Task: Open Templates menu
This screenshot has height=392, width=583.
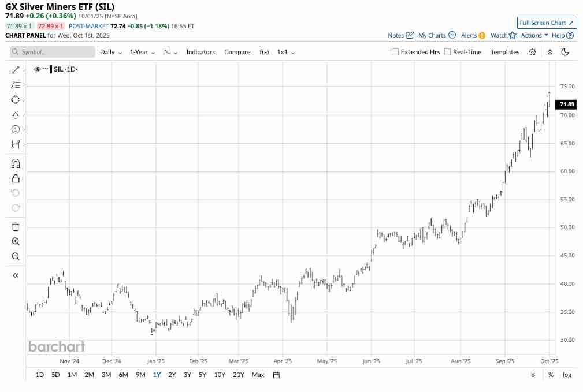Action: [504, 52]
